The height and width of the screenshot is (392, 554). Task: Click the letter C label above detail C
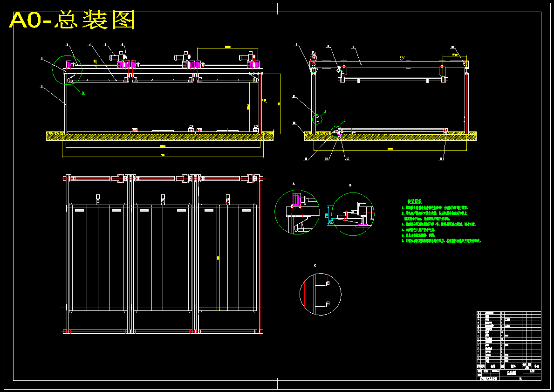coord(315,266)
